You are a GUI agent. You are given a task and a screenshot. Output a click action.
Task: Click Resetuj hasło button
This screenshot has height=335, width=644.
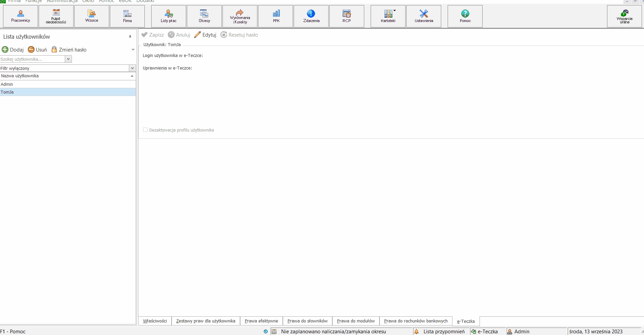(x=239, y=35)
